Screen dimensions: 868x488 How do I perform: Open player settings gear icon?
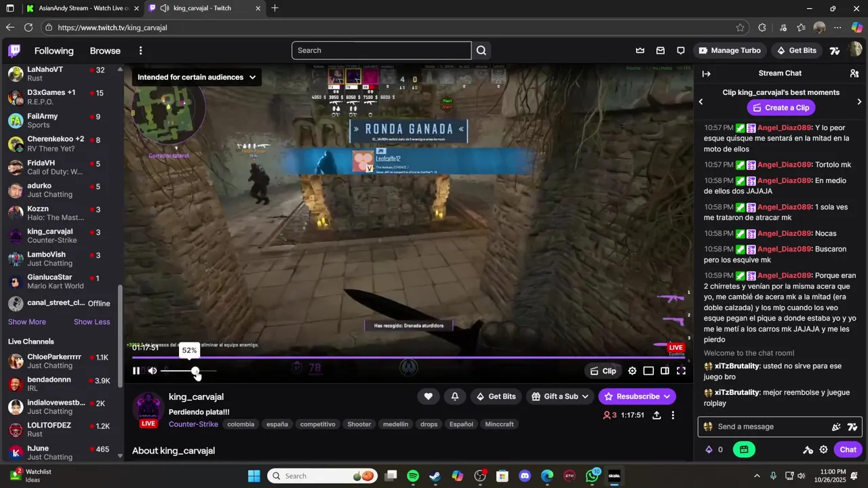tap(632, 371)
